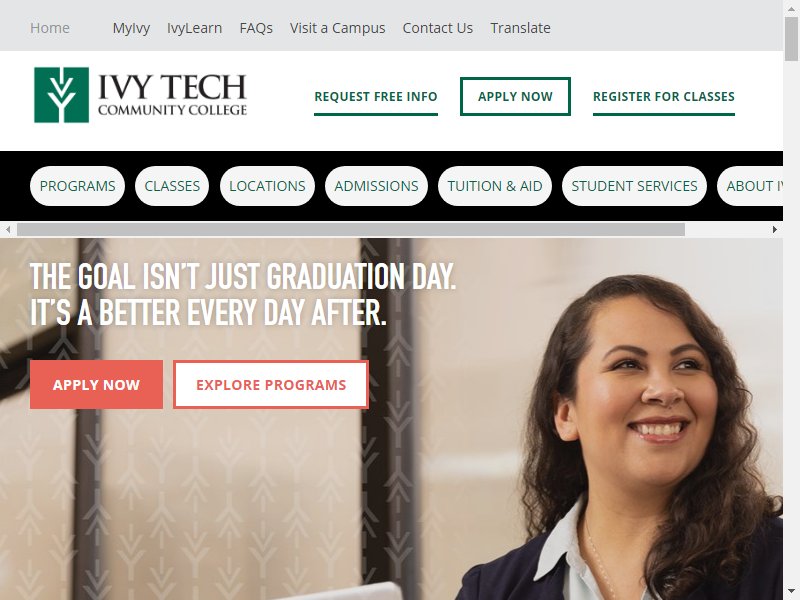
Task: Open the Classes menu
Action: pos(172,186)
